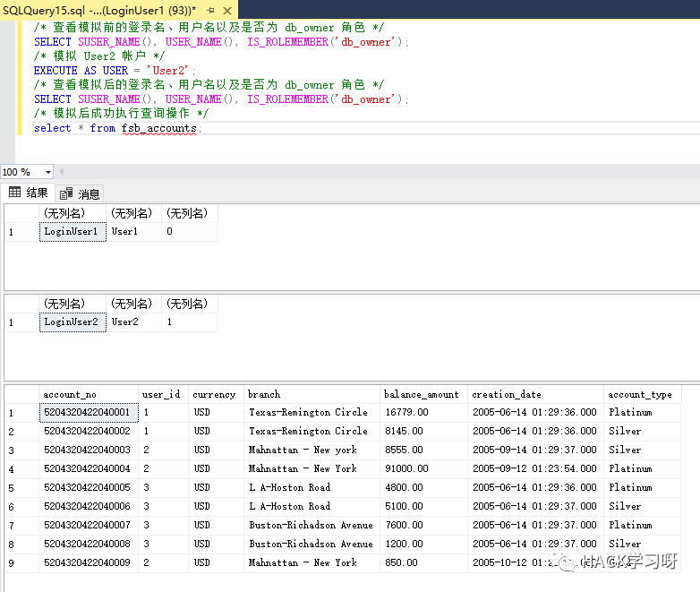Select the LoginUser2 cell
This screenshot has width=700, height=592.
pos(73,322)
